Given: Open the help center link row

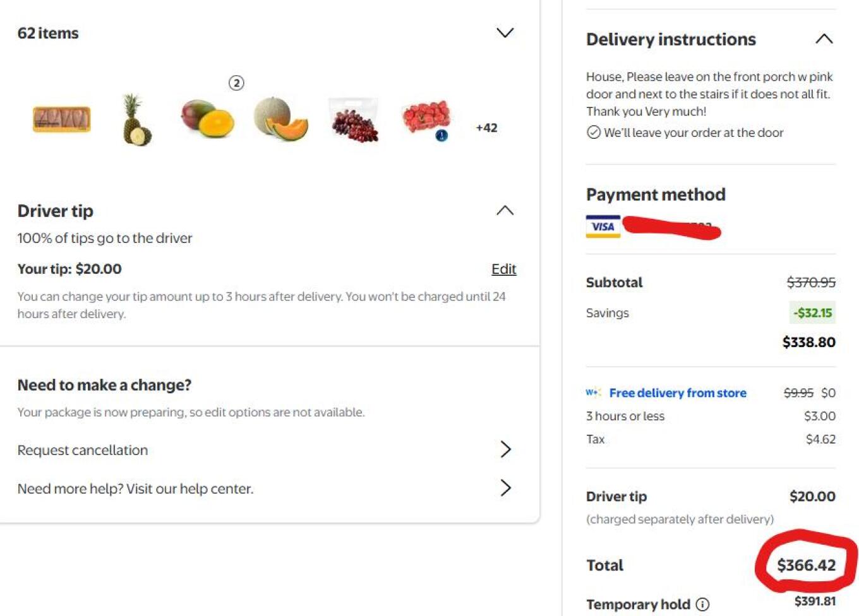Looking at the screenshot, I should point(135,489).
